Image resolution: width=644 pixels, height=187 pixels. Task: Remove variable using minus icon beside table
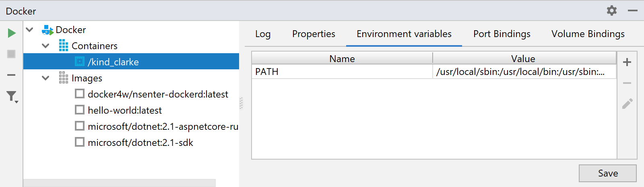[627, 83]
